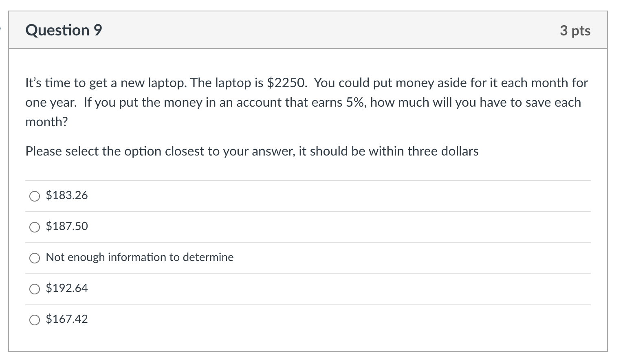Click the $167.42 answer label text

[66, 319]
